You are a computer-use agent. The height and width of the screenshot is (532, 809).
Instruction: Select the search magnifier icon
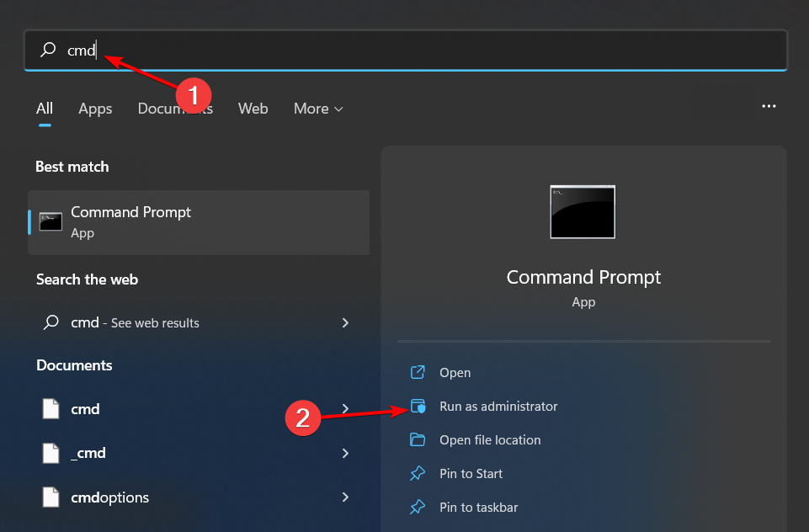pyautogui.click(x=46, y=51)
